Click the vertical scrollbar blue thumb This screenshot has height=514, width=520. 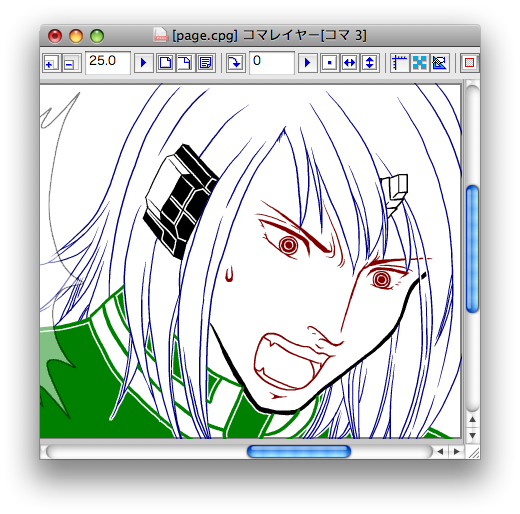click(472, 249)
